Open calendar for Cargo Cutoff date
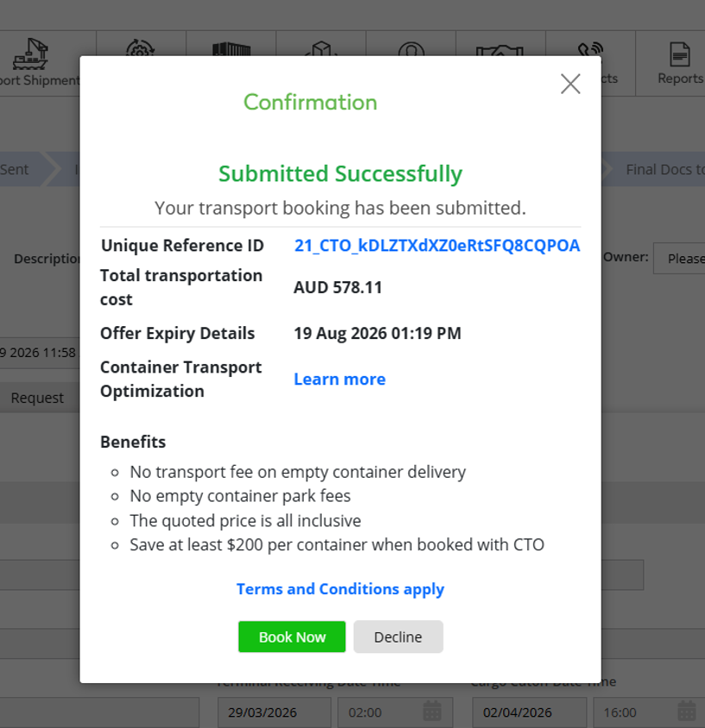 click(x=686, y=712)
